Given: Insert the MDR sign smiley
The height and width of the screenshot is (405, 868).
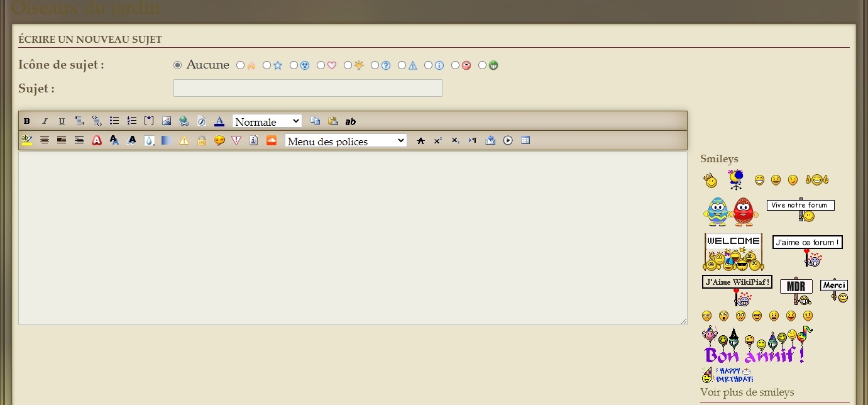Looking at the screenshot, I should click(x=796, y=291).
